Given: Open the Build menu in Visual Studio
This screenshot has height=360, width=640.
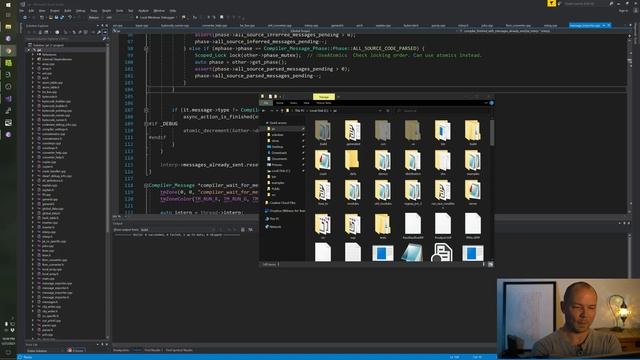Looking at the screenshot, I should click(x=68, y=11).
